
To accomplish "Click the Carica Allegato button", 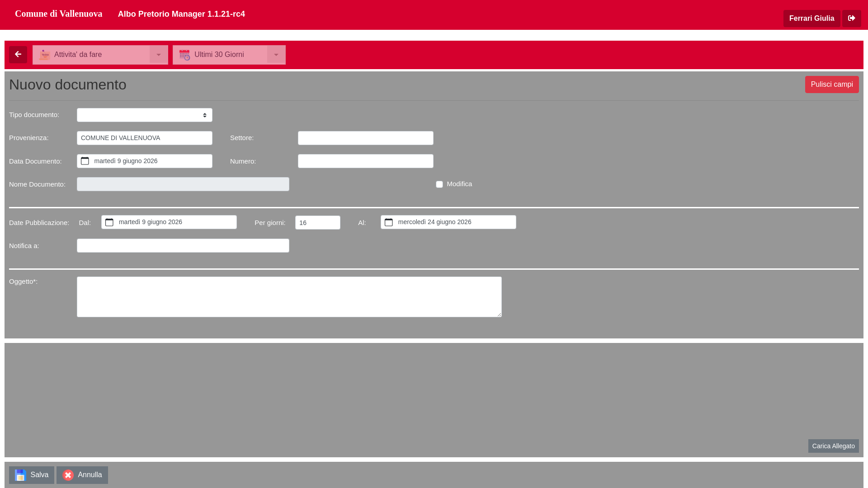I will pos(834,446).
